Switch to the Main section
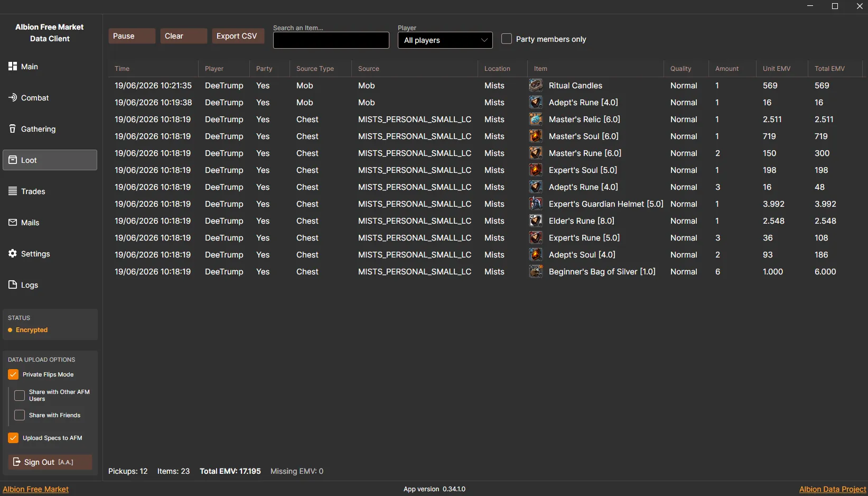The image size is (868, 496). (x=50, y=67)
